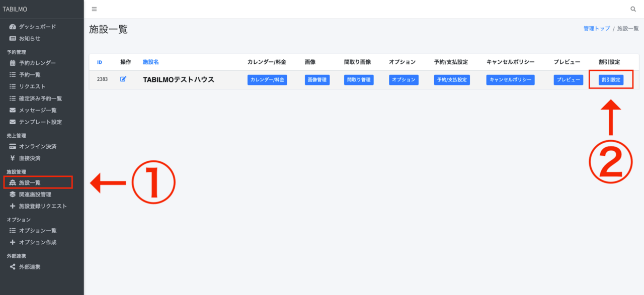Click the 割引設定 button
Viewport: 644px width, 295px height.
point(611,80)
